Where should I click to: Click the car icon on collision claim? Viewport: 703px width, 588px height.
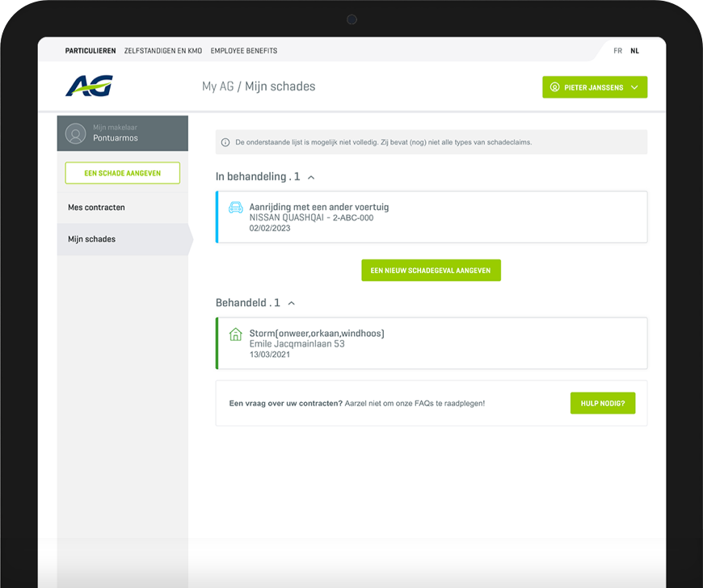tap(236, 208)
